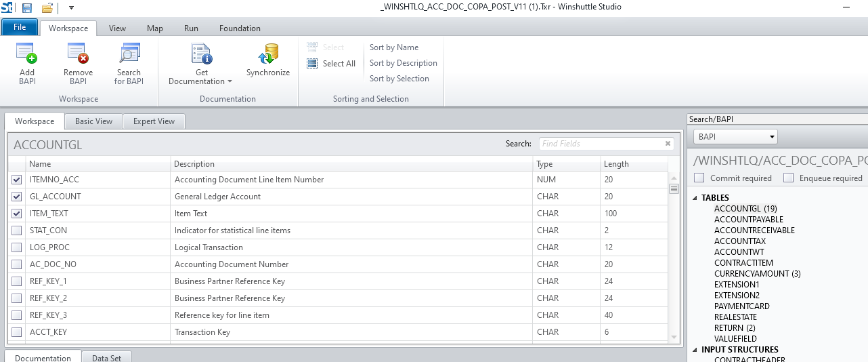Check the REF_KEY_2 field checkbox
The width and height of the screenshot is (868, 362).
click(x=17, y=298)
